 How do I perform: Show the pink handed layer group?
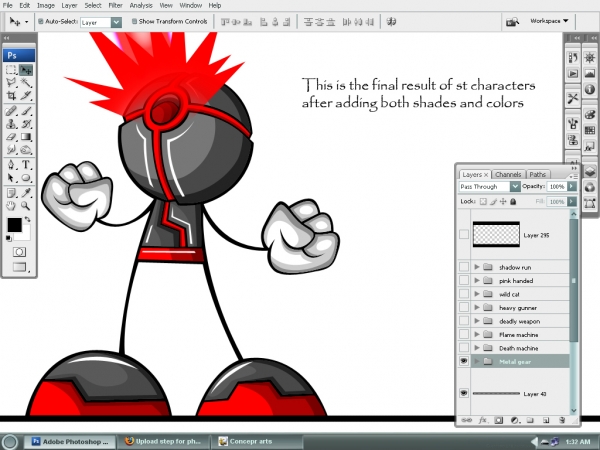(x=464, y=280)
